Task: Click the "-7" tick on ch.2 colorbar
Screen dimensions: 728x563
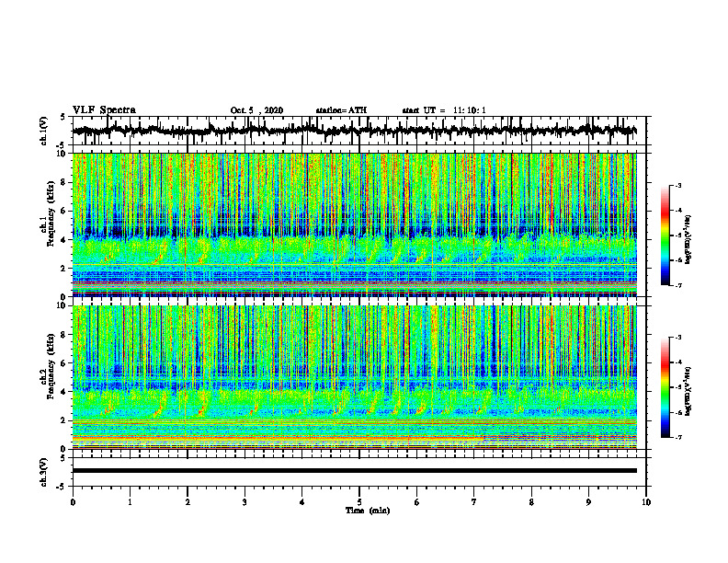Action: [678, 438]
